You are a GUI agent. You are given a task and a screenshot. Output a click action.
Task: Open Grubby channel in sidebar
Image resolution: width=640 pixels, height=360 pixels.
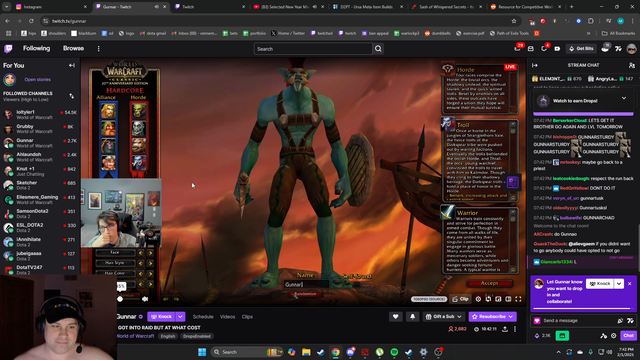click(x=40, y=129)
